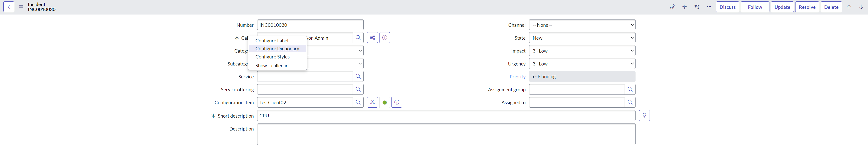This screenshot has width=868, height=150.
Task: Expand the Urgency dropdown
Action: coord(582,64)
